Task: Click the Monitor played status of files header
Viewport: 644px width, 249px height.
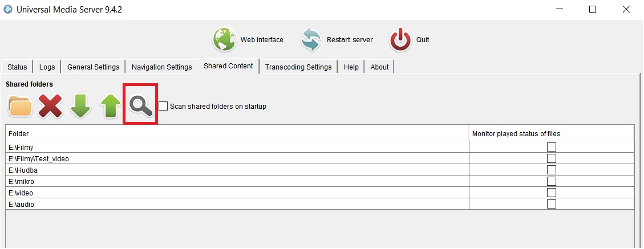Action: (x=552, y=133)
